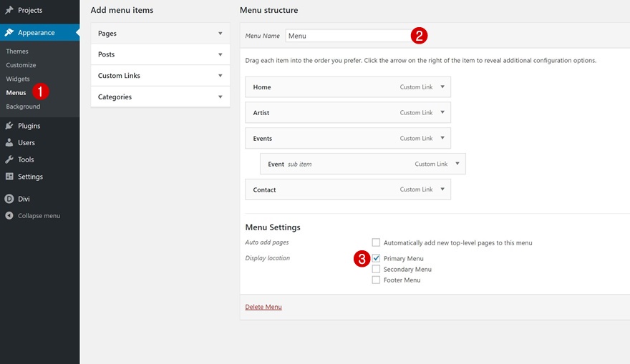Click the Settings sliders icon

9,177
